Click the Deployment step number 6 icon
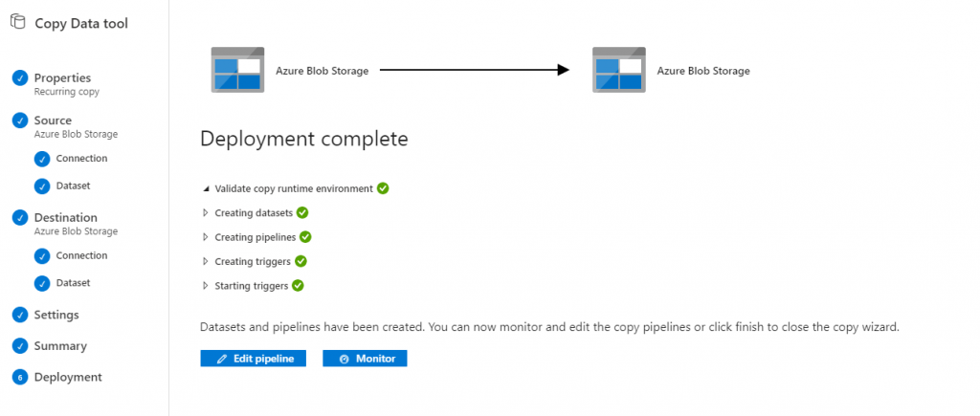The height and width of the screenshot is (416, 980). 20,378
